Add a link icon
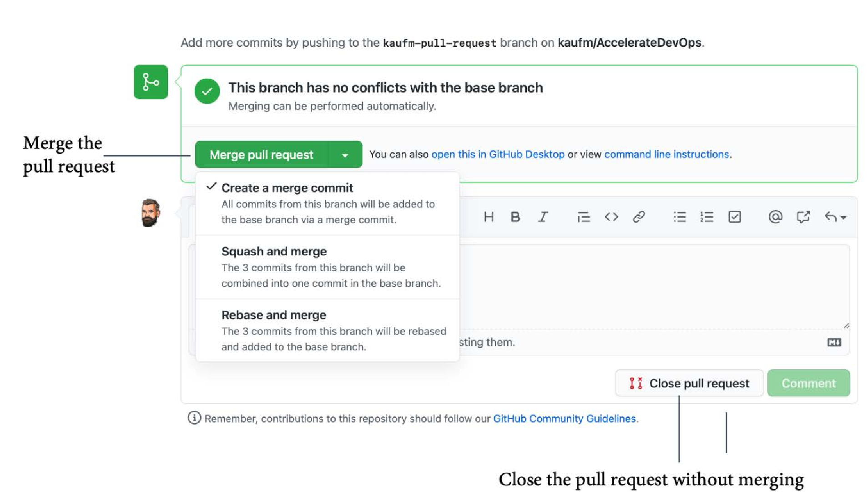 639,217
